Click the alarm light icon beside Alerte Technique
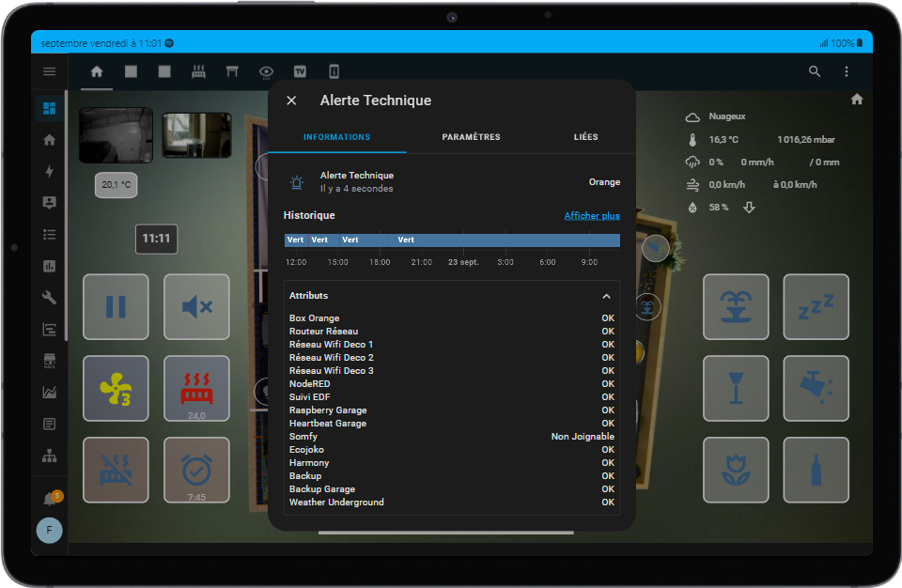The image size is (902, 588). click(297, 182)
